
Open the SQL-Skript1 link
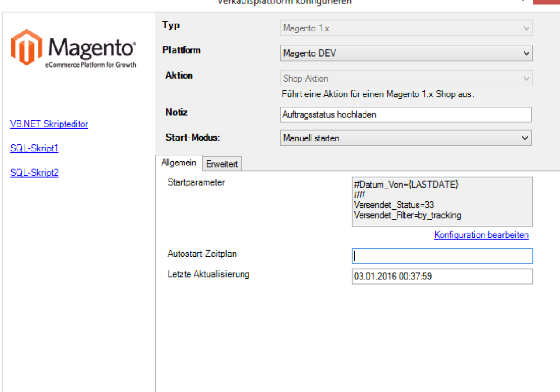coord(34,148)
